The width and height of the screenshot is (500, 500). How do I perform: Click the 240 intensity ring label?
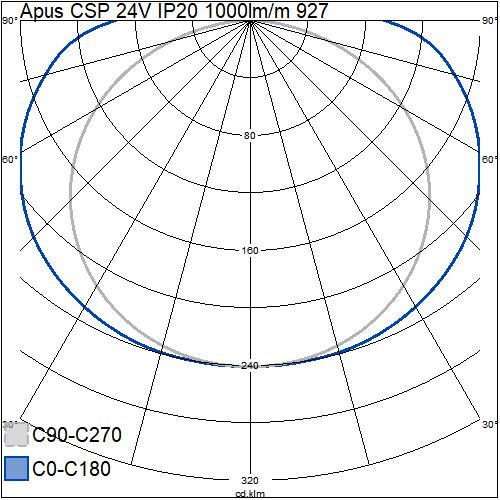point(250,366)
